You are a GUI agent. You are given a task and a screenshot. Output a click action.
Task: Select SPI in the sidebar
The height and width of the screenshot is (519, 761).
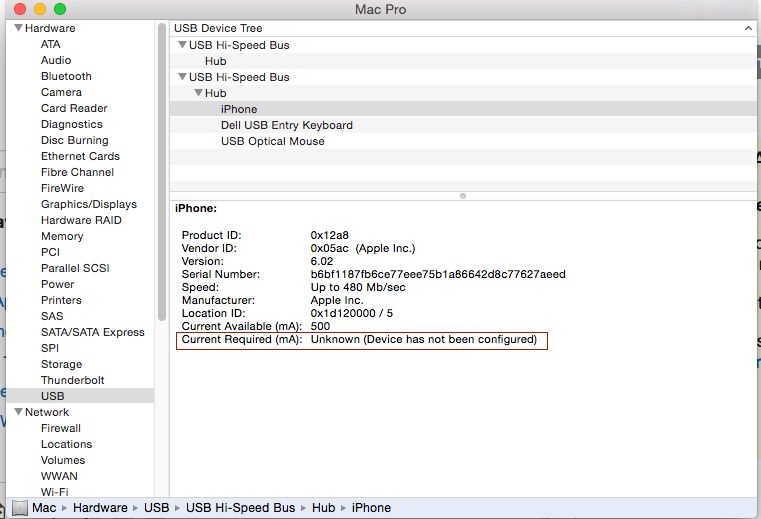point(50,349)
